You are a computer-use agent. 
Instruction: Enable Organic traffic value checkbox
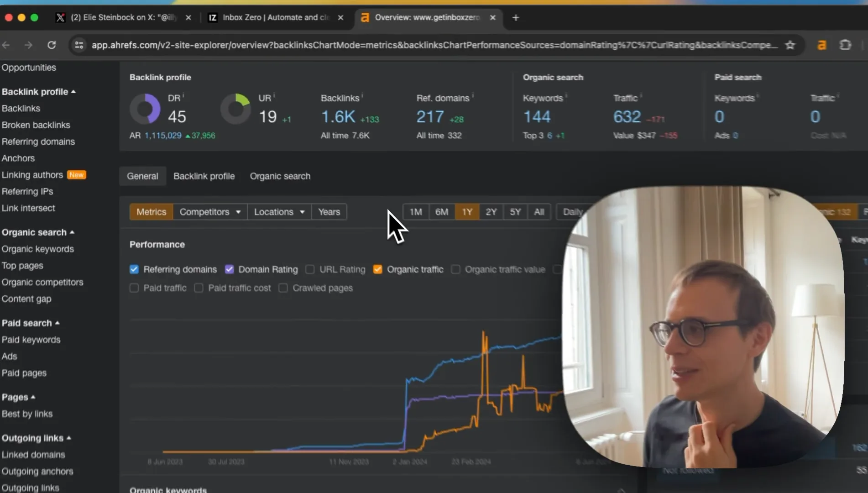pyautogui.click(x=455, y=269)
